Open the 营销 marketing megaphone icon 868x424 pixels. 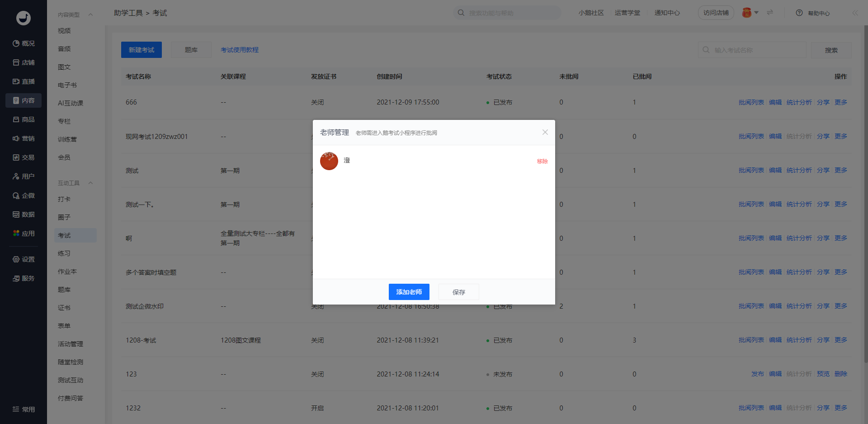pyautogui.click(x=16, y=138)
